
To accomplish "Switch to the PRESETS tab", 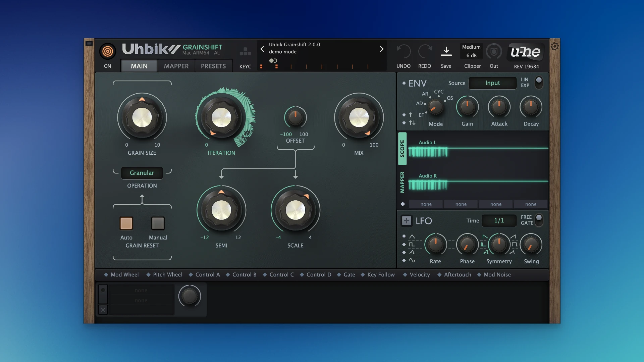I will 213,66.
